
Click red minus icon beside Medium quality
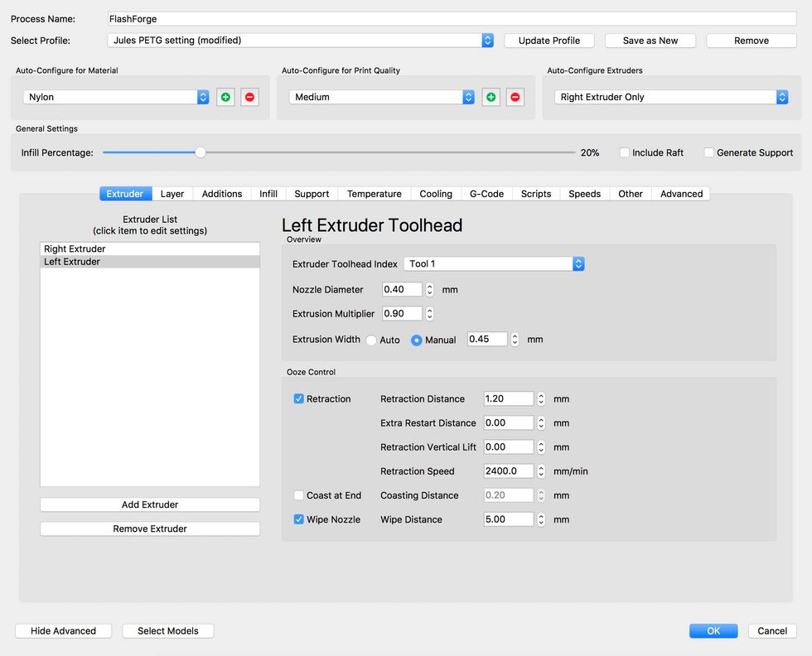pos(515,97)
